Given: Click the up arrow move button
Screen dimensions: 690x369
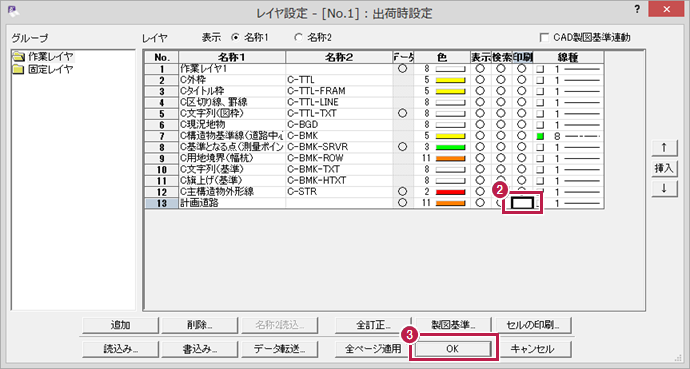Looking at the screenshot, I should (664, 148).
